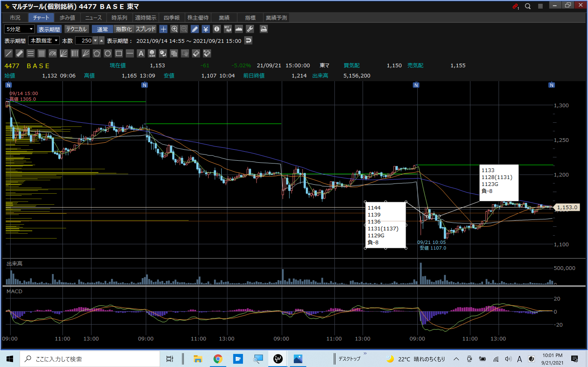Viewport: 588px width, 367px height.
Task: Toggle the 表示期間 display period button
Action: 49,29
